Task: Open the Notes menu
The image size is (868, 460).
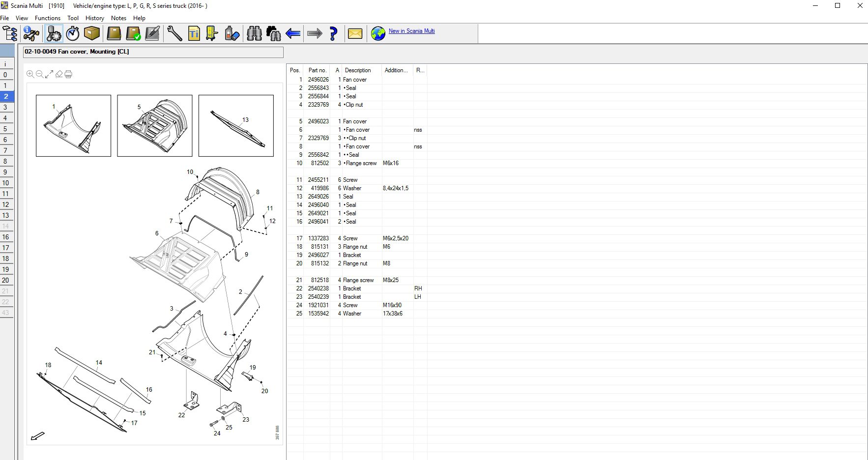Action: [118, 18]
